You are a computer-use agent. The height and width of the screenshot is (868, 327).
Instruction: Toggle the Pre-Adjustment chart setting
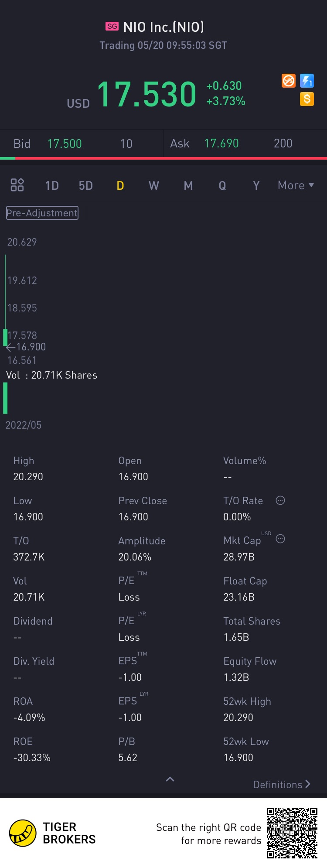click(42, 213)
